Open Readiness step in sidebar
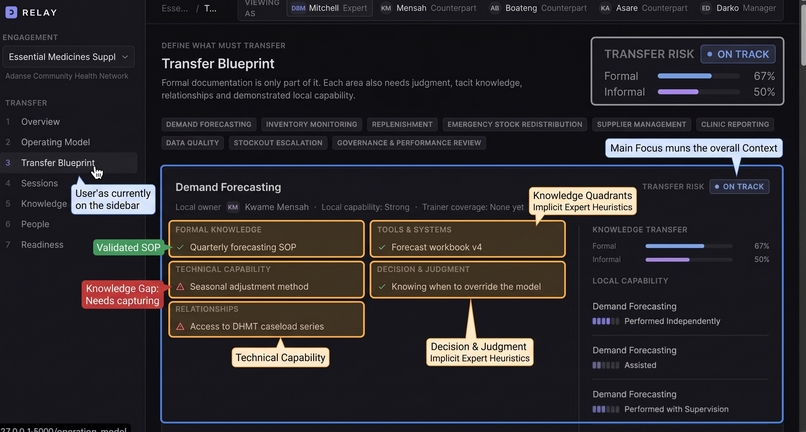The image size is (806, 432). [x=42, y=245]
